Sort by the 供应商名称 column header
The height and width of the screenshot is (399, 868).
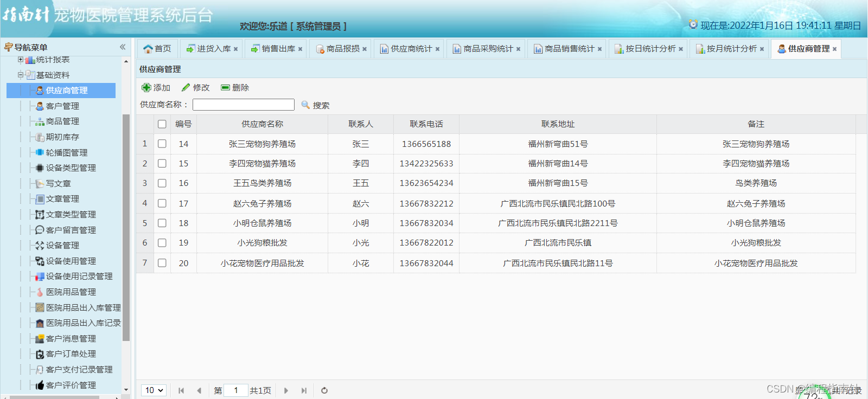tap(263, 124)
